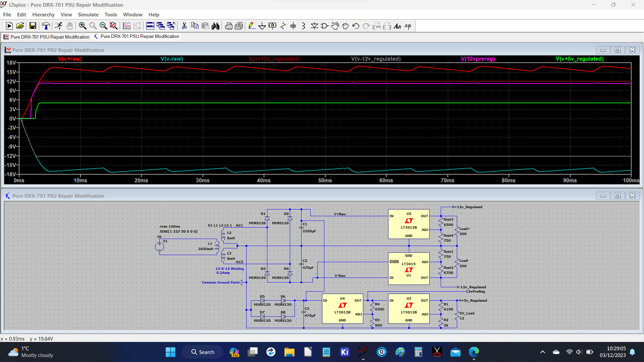Select the Inductor placement tool
The image size is (644, 362).
304,26
